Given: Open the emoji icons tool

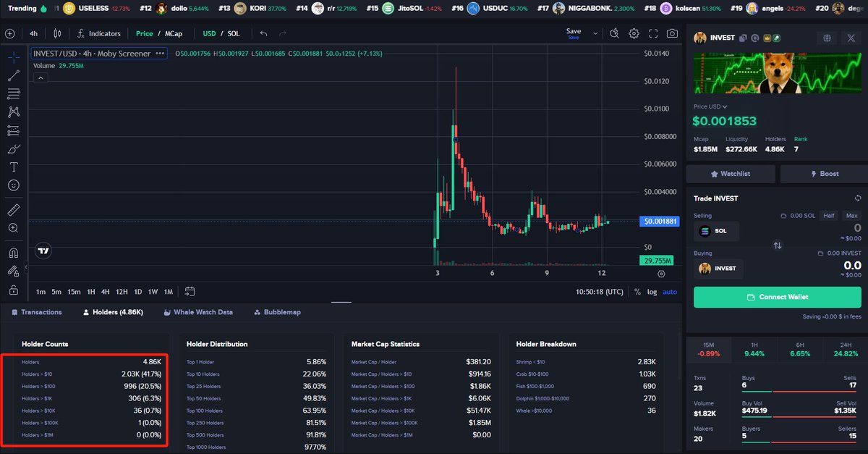Looking at the screenshot, I should click(x=14, y=185).
